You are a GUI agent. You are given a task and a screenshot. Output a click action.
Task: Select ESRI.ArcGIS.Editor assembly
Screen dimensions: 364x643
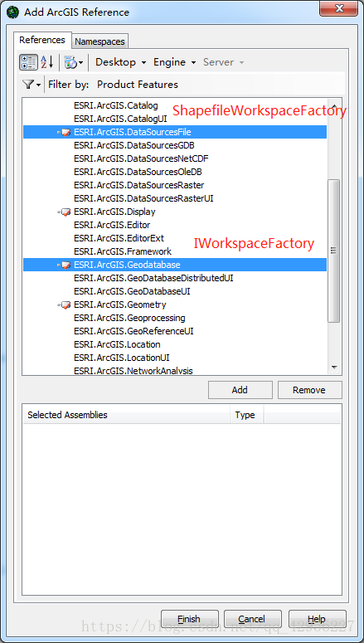pos(112,225)
